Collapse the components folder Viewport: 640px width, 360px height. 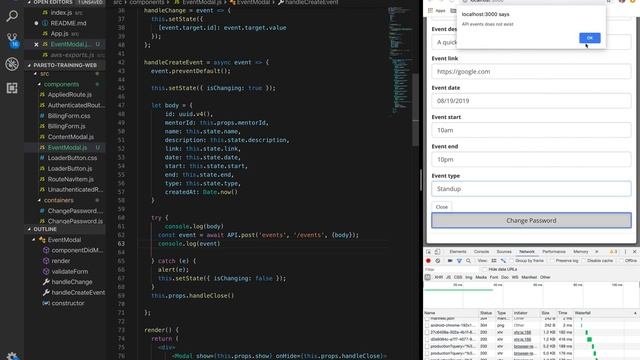(40, 84)
